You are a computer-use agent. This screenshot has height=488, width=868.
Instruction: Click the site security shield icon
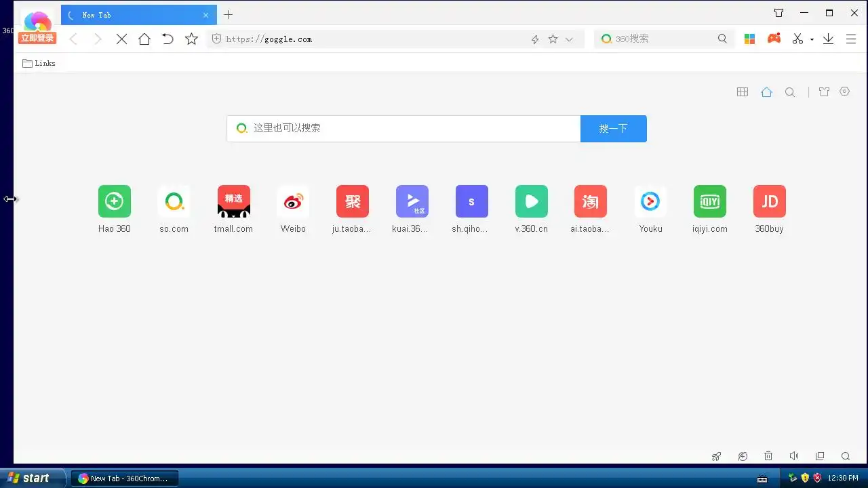[216, 39]
